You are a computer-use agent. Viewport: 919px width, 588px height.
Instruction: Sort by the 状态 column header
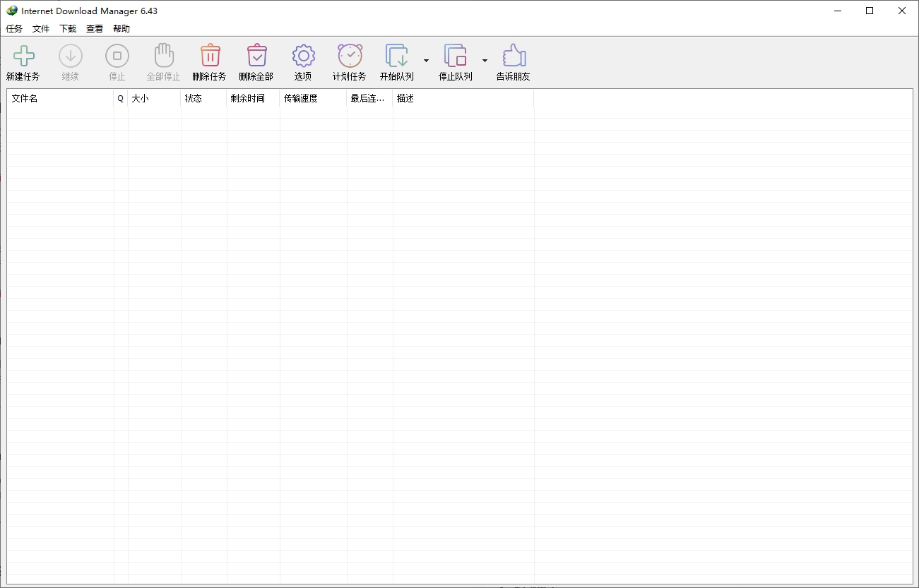click(204, 99)
